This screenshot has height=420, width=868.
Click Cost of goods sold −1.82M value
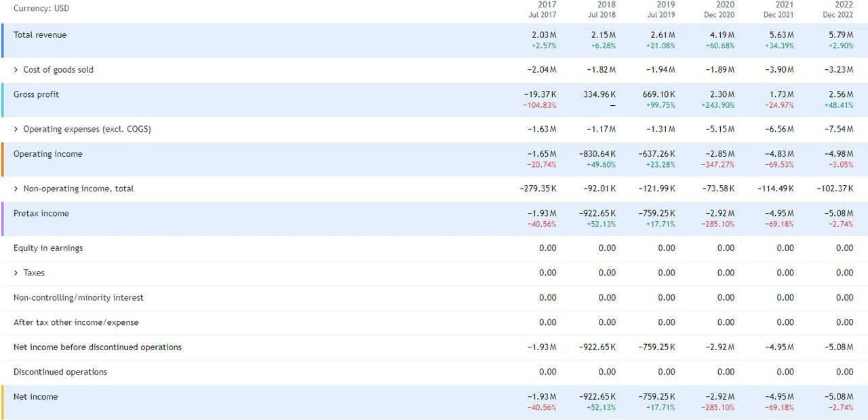tap(601, 70)
